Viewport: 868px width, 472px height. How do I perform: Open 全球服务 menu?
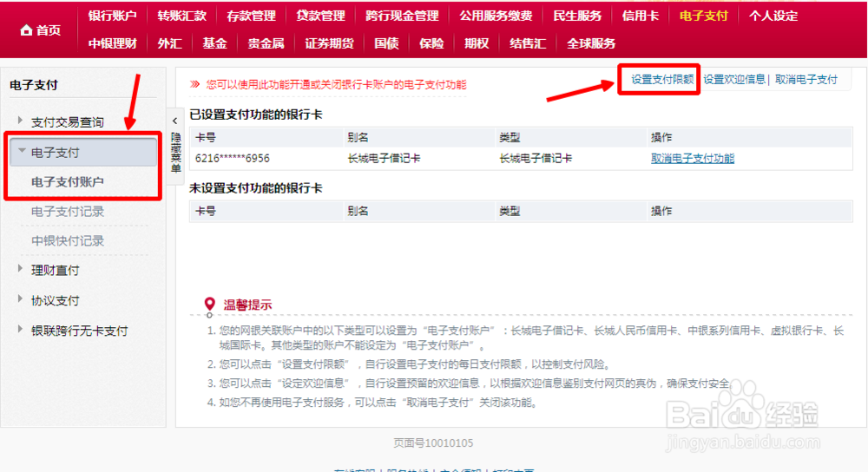pos(590,43)
